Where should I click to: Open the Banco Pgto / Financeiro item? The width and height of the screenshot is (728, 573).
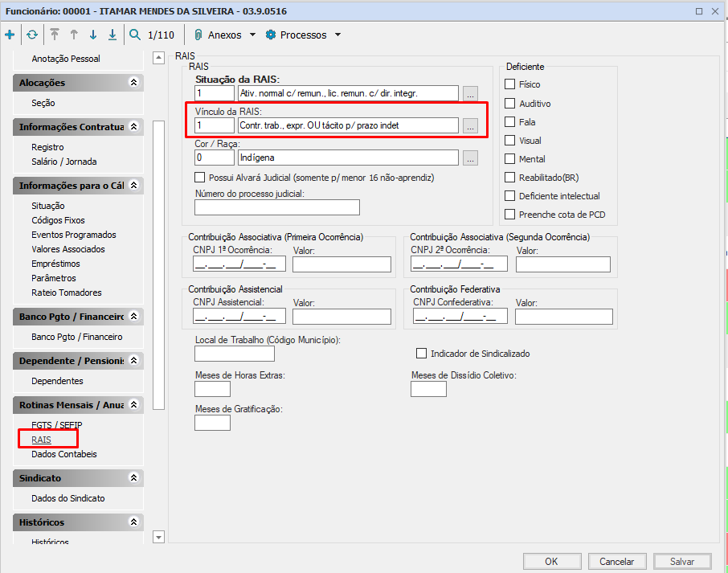(77, 337)
